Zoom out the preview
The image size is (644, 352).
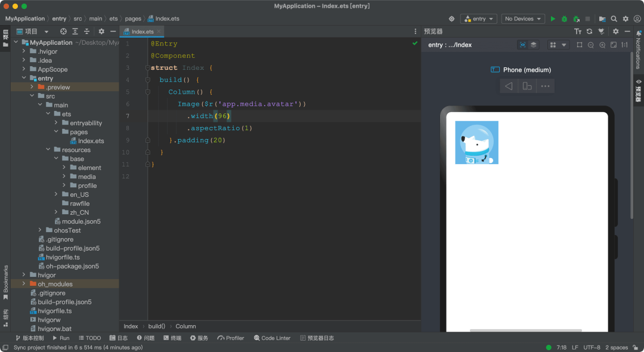tap(590, 45)
